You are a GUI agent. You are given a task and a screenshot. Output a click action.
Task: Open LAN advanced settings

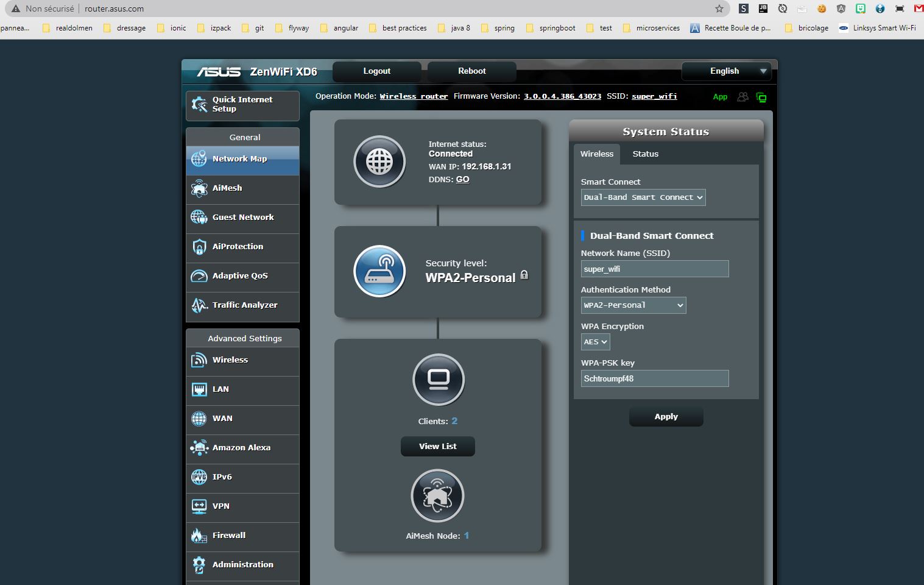point(242,390)
